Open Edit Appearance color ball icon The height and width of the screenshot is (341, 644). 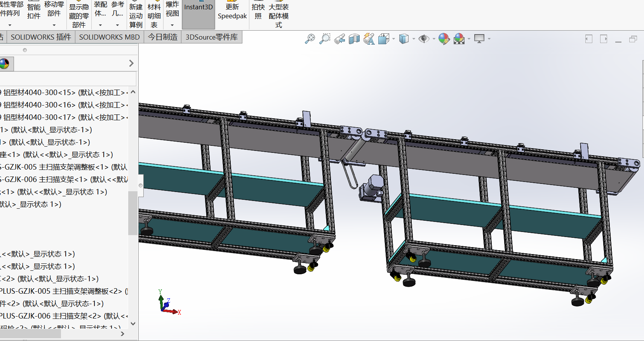coord(444,39)
